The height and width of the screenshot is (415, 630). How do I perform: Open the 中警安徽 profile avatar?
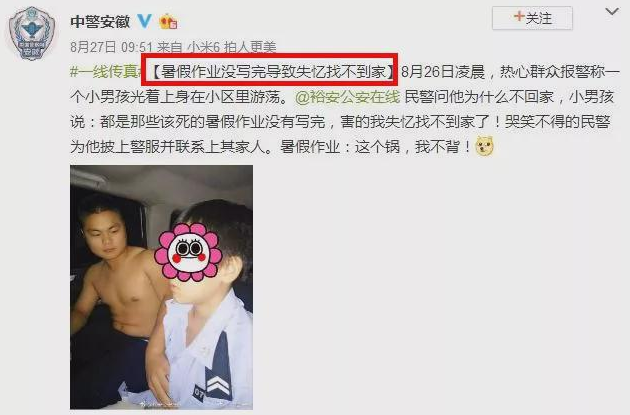pos(32,33)
